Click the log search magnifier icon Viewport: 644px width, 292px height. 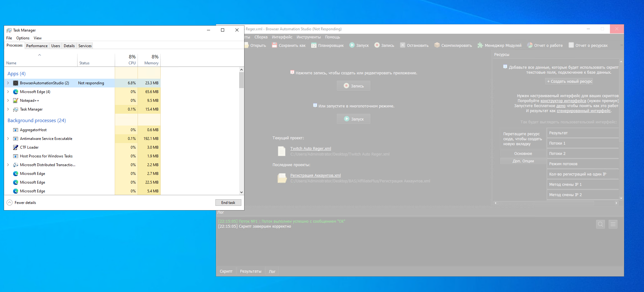pos(600,224)
